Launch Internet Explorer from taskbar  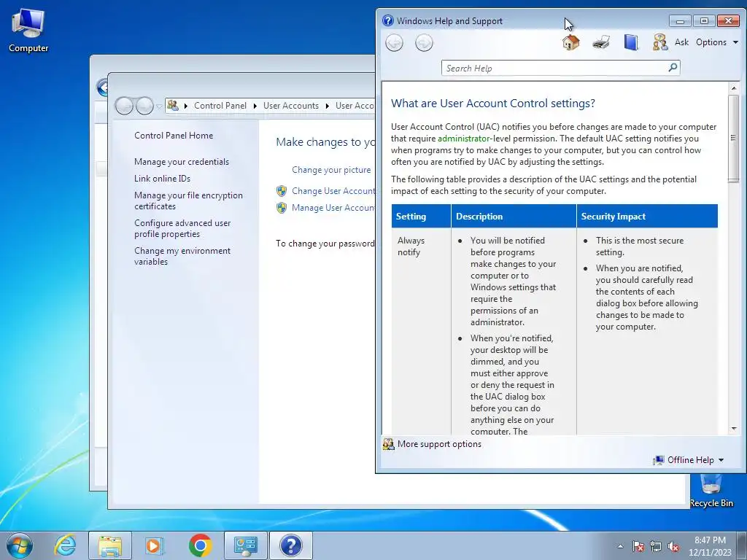[x=65, y=545]
